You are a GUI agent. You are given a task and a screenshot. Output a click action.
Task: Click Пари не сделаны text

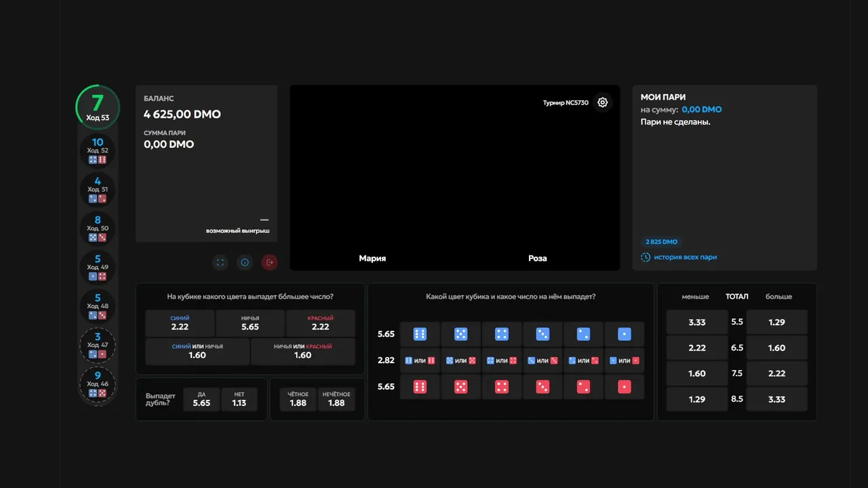[675, 122]
